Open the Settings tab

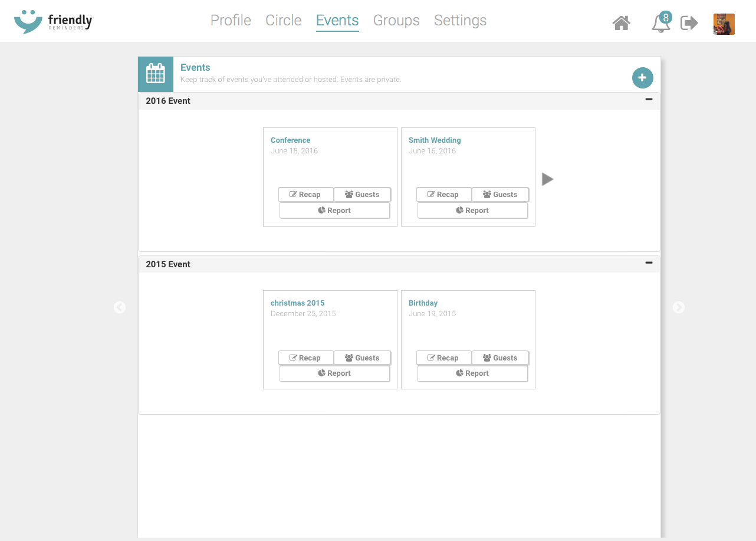(461, 20)
